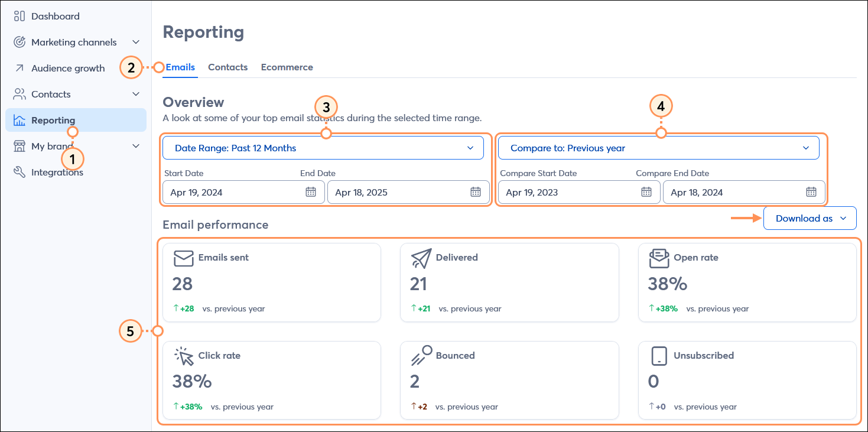Click Compare Start Date field Apr 19, 2023
This screenshot has height=432, width=868.
579,192
